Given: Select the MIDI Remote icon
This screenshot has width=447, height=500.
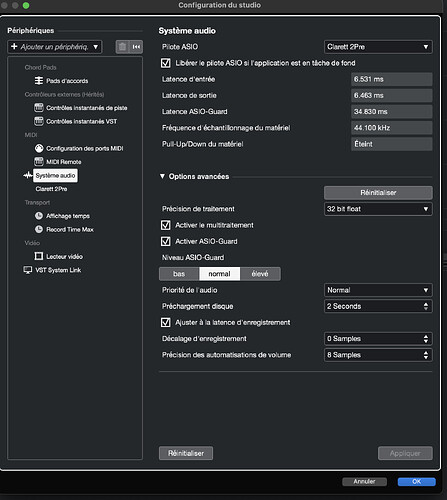Looking at the screenshot, I should (39, 162).
